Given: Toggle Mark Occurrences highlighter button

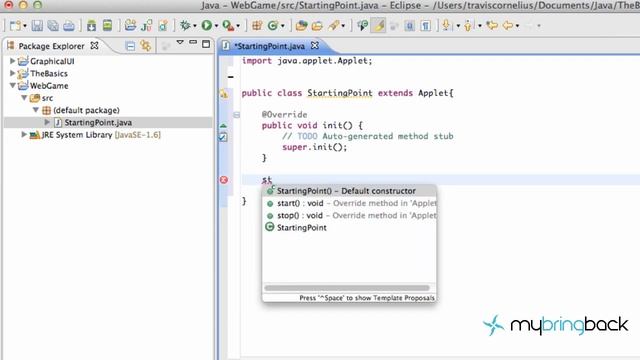Looking at the screenshot, I should click(x=379, y=26).
